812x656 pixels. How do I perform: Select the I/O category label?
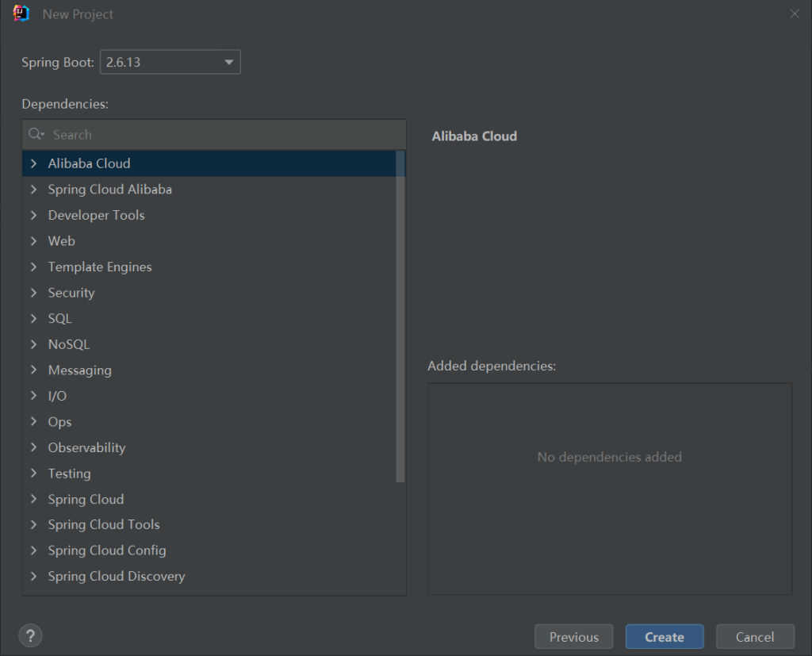tap(57, 396)
